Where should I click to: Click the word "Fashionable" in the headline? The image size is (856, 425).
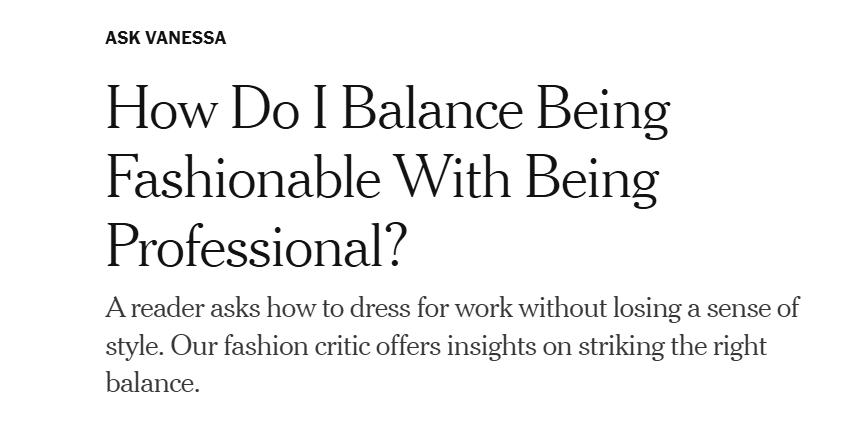[243, 178]
